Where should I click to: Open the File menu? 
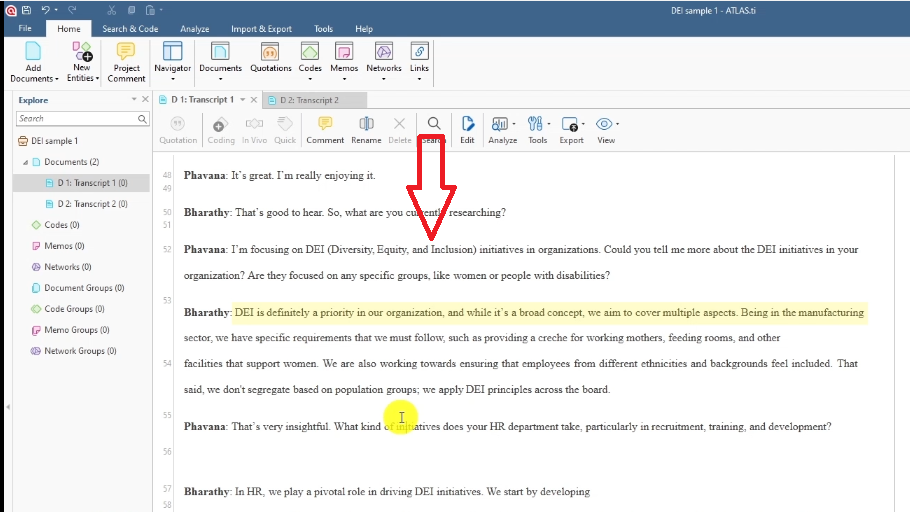[25, 28]
